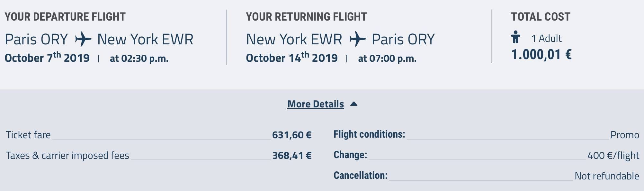
Task: Select the Your Returning Flight heading
Action: pos(306,17)
